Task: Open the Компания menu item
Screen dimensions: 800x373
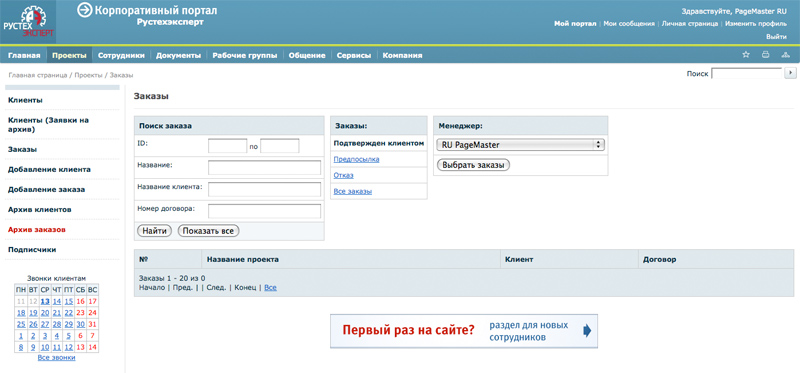Action: [403, 56]
